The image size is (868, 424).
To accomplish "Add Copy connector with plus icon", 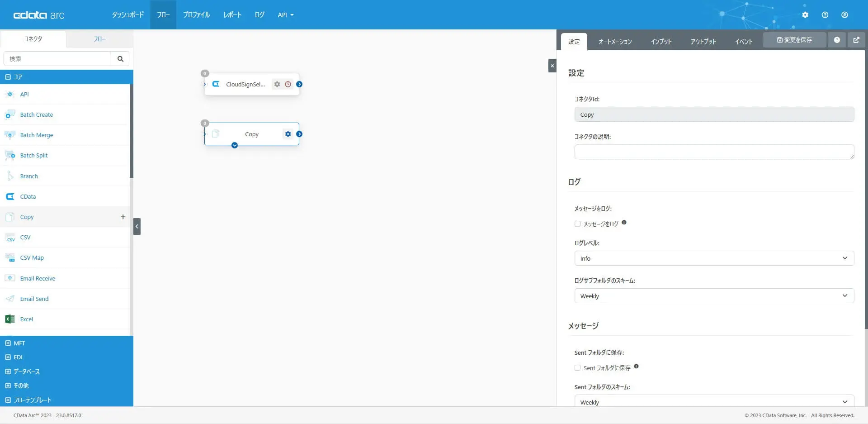I will [123, 217].
